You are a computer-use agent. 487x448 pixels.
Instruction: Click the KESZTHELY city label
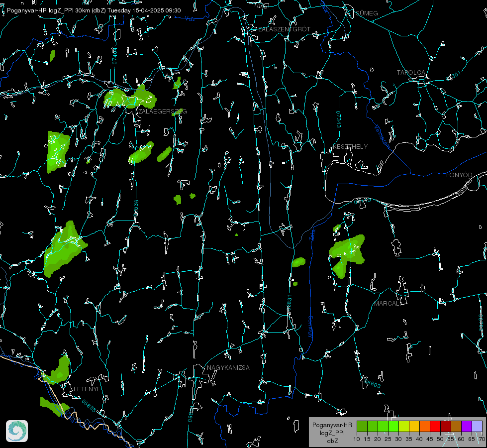[x=350, y=146]
